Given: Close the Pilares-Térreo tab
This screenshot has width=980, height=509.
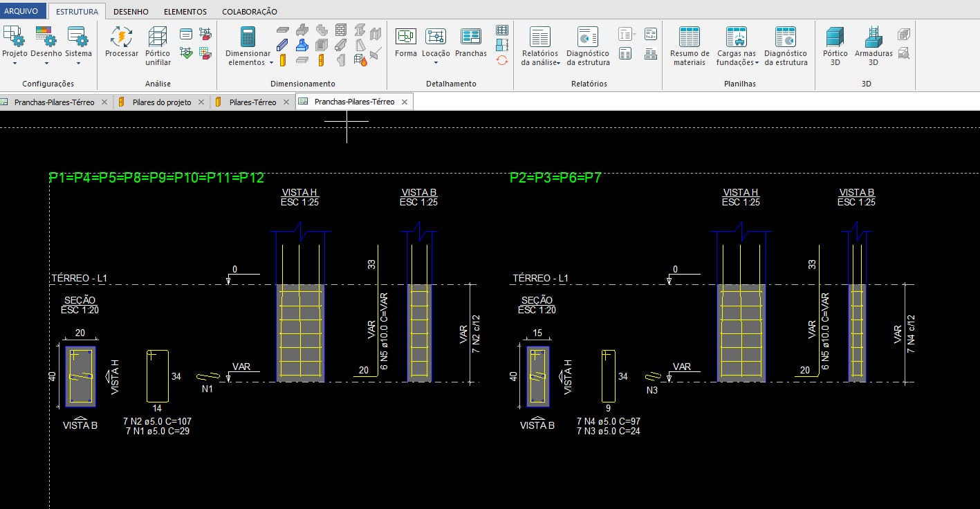Looking at the screenshot, I should 286,102.
